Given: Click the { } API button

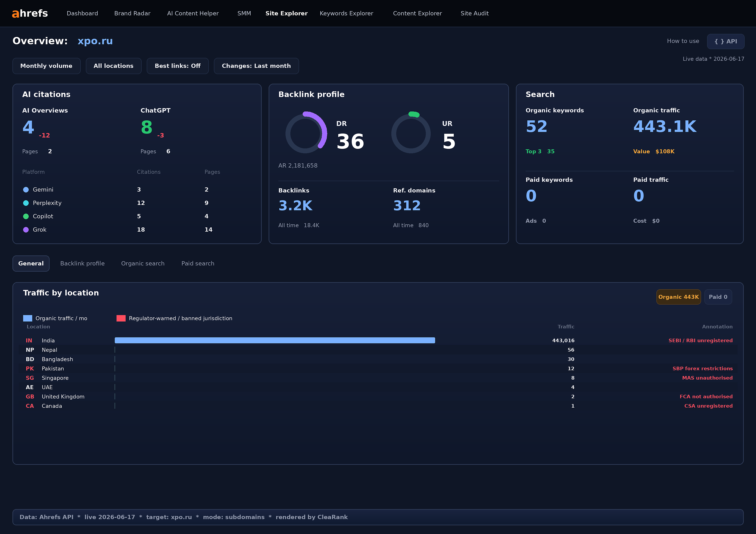Looking at the screenshot, I should pos(726,42).
